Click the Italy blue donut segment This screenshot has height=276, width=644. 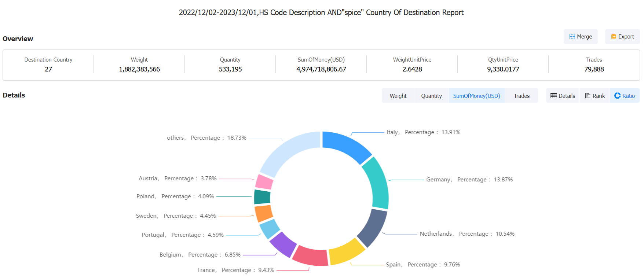tap(345, 146)
